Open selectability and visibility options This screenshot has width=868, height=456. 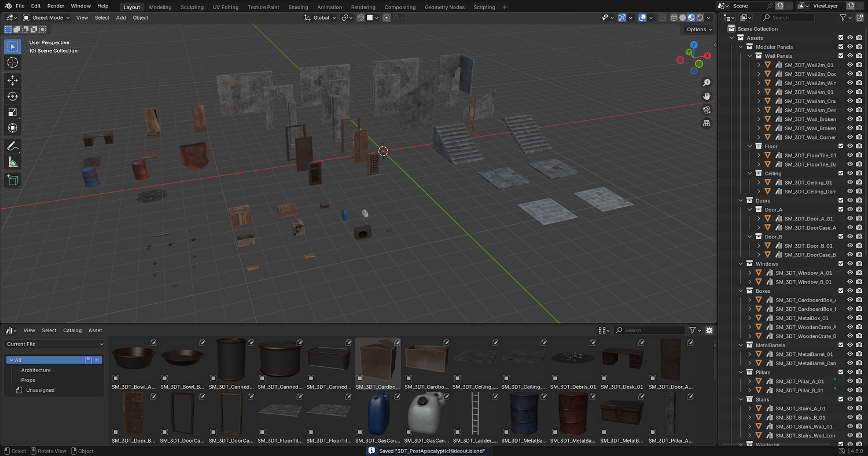click(x=607, y=18)
